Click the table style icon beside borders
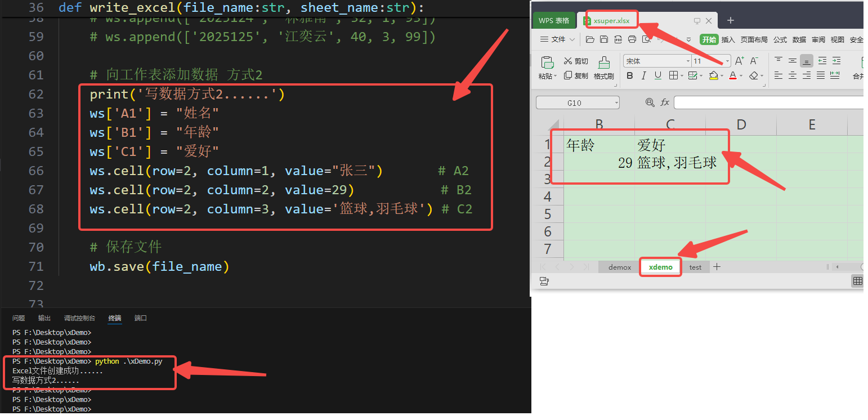This screenshot has height=420, width=868. coord(693,75)
